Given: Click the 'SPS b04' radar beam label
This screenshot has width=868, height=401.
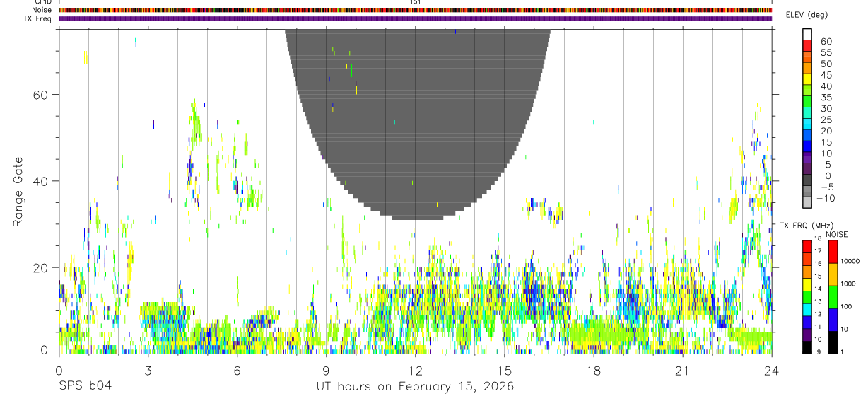Looking at the screenshot, I should (x=85, y=387).
